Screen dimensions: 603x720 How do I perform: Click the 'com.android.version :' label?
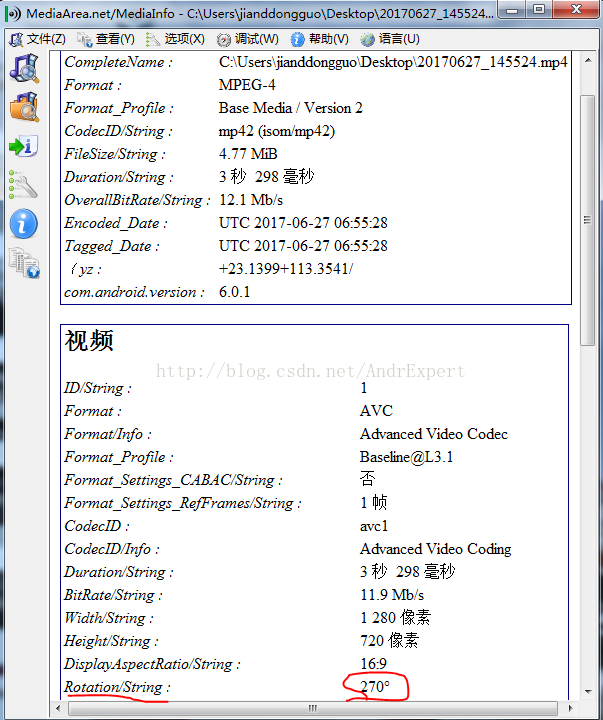(134, 292)
